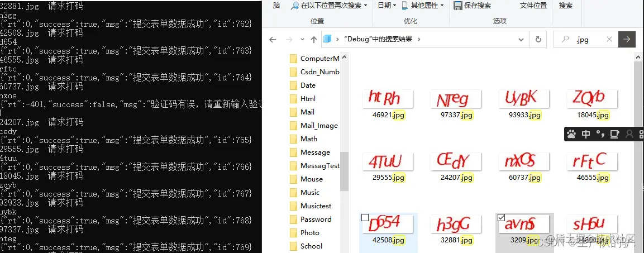Click the folder tree scrollbar
Image resolution: width=644 pixels, height=253 pixels.
click(x=344, y=171)
